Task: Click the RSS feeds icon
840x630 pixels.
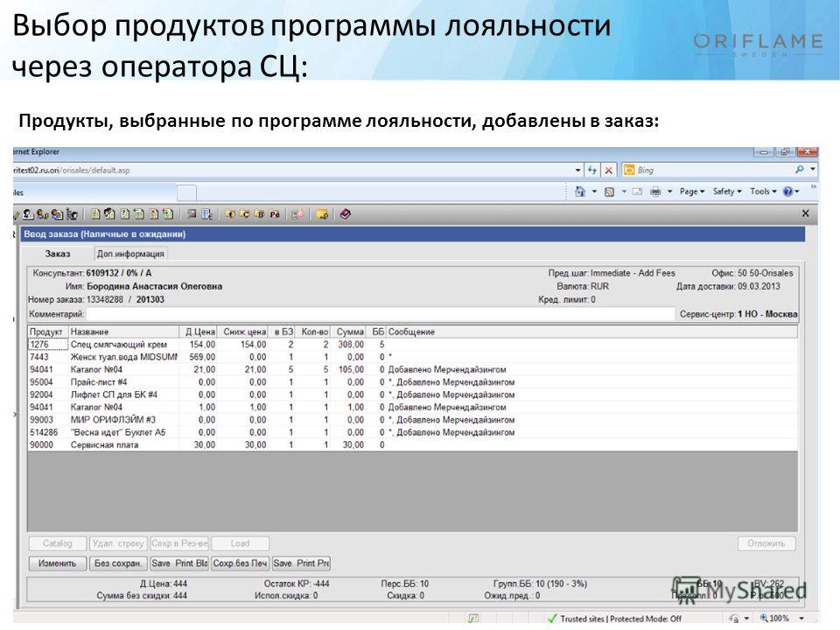Action: coord(609,192)
